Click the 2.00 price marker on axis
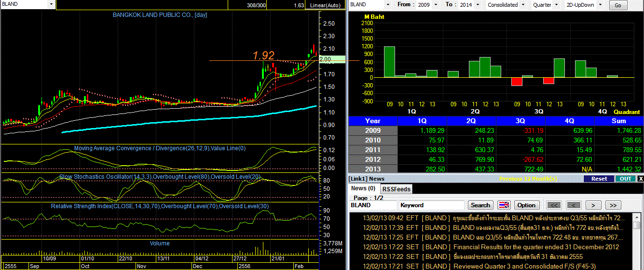The height and width of the screenshot is (270, 644). tap(333, 59)
